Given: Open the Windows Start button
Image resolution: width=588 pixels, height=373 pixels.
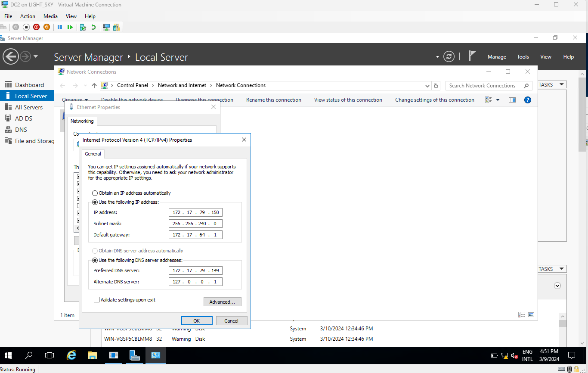Looking at the screenshot, I should coord(8,355).
